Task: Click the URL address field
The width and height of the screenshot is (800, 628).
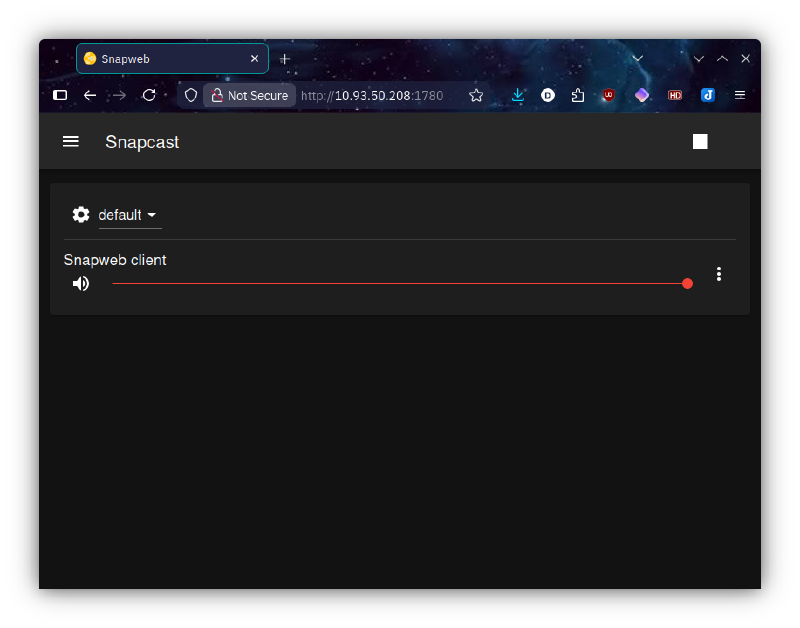Action: pyautogui.click(x=372, y=95)
